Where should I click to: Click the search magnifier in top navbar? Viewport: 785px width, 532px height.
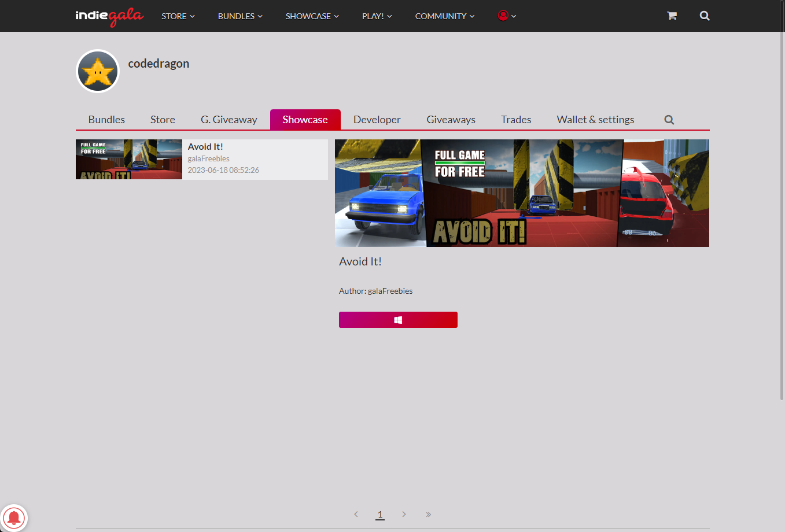coord(705,16)
